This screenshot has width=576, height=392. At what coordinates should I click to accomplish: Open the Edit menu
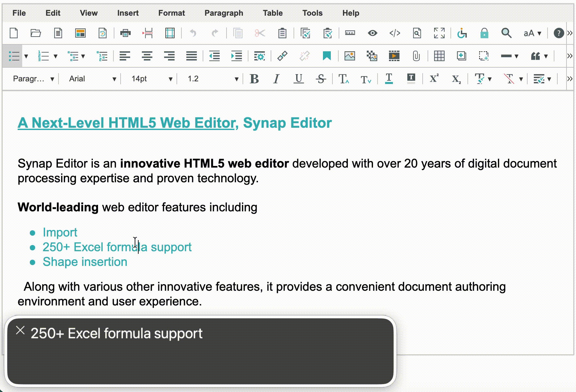click(x=53, y=13)
